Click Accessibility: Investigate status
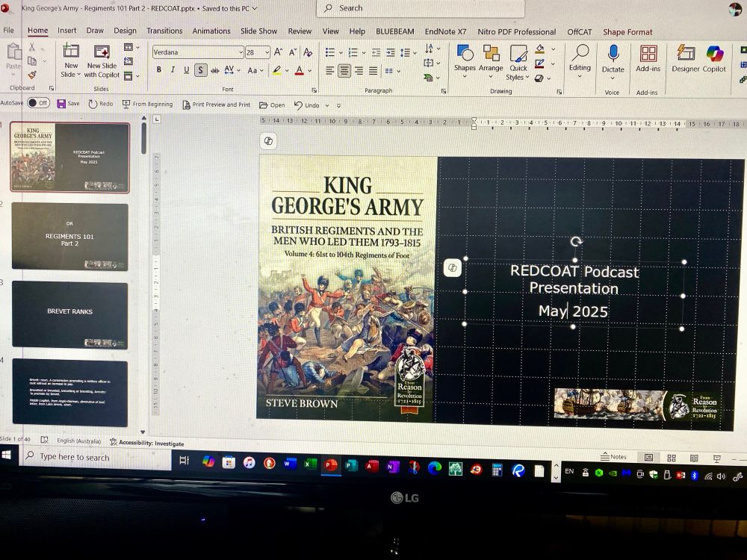This screenshot has width=747, height=560. [146, 443]
